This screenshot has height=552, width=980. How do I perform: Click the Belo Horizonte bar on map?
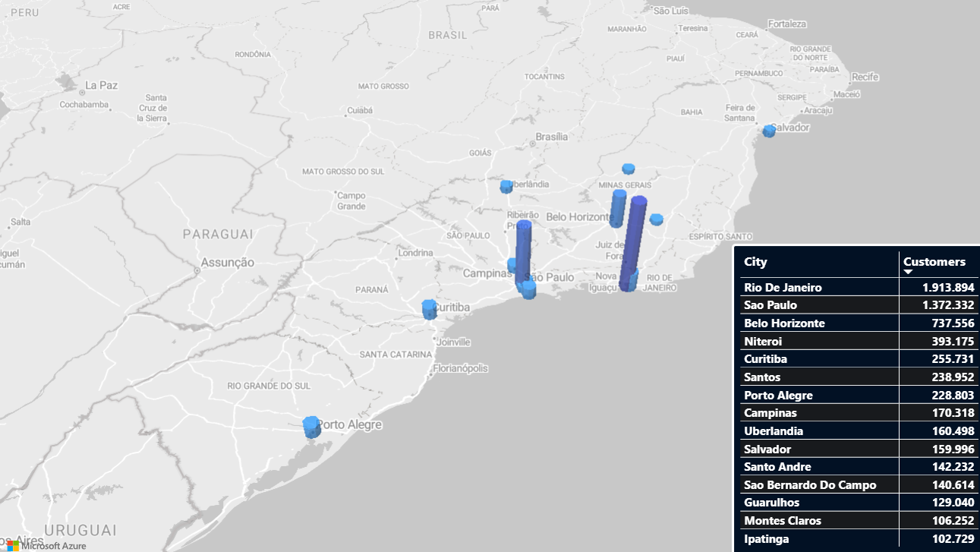618,209
